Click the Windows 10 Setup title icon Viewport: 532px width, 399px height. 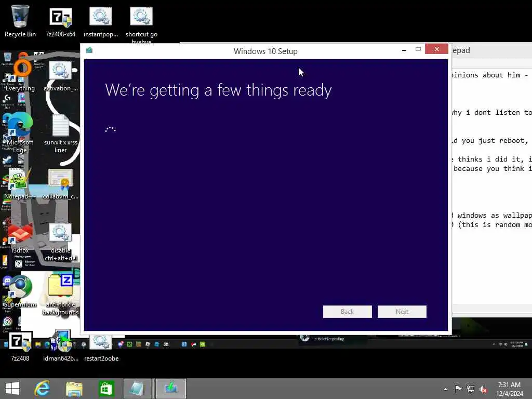pyautogui.click(x=89, y=50)
